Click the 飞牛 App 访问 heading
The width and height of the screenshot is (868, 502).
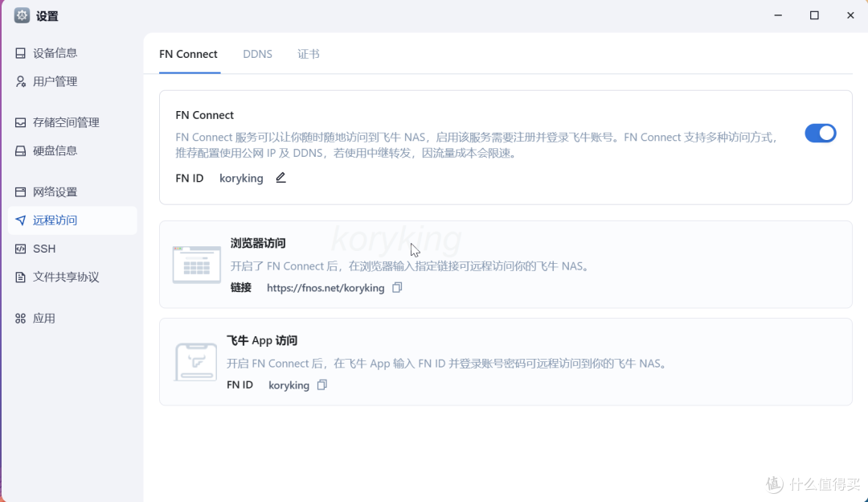point(262,340)
